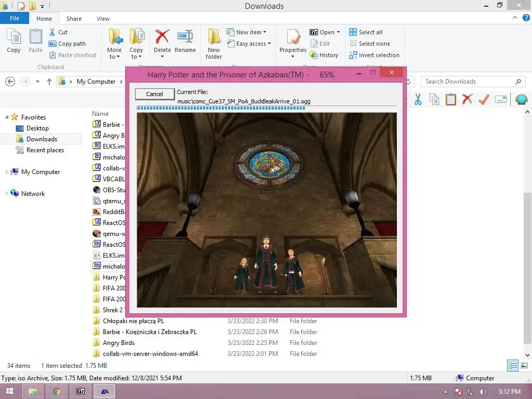Expand My Computer in the navigation pane

pos(7,171)
